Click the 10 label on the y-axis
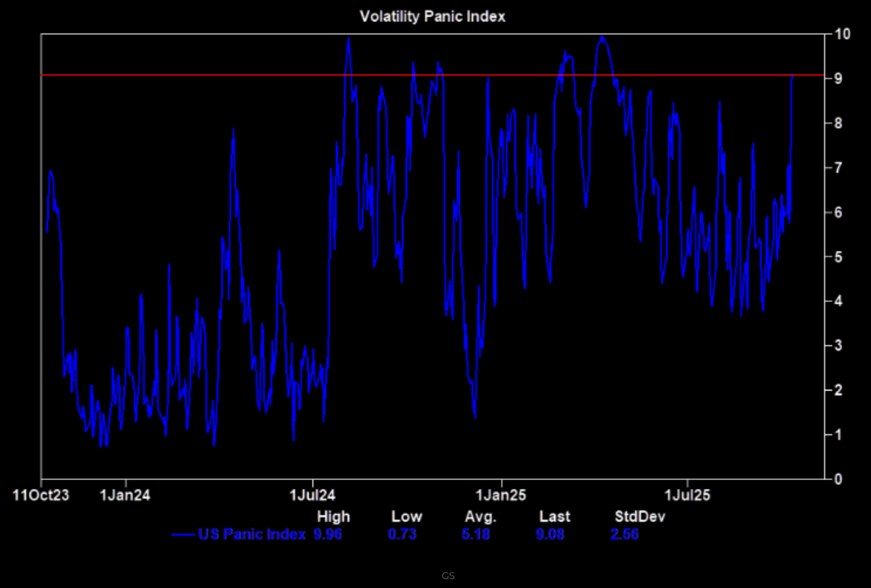 pos(842,34)
